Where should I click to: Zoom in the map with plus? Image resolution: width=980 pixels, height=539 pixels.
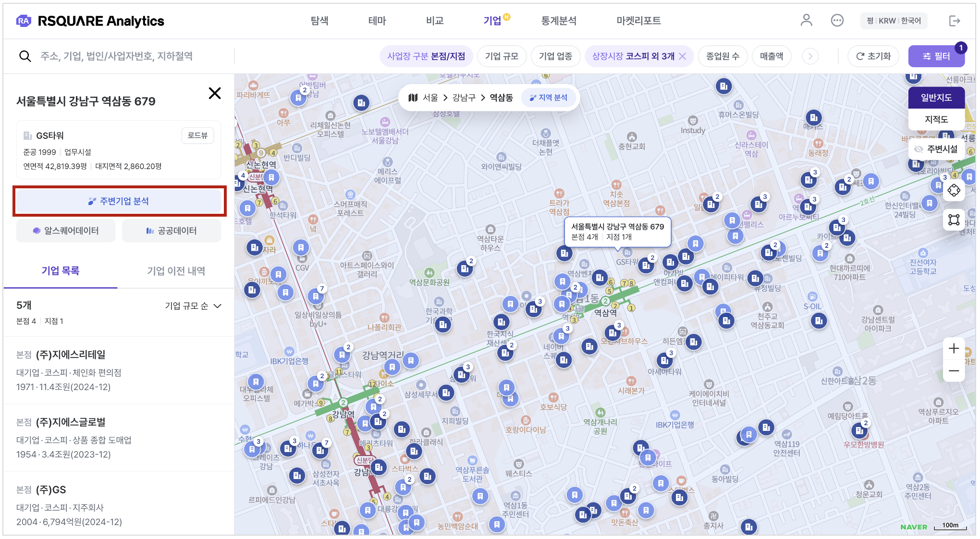pyautogui.click(x=954, y=348)
